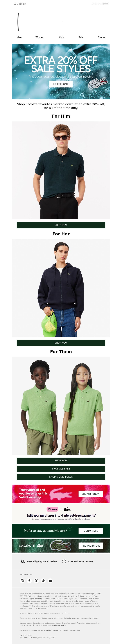Click the Klarna logo badge
Screen dimensions: 122x644
(52, 509)
